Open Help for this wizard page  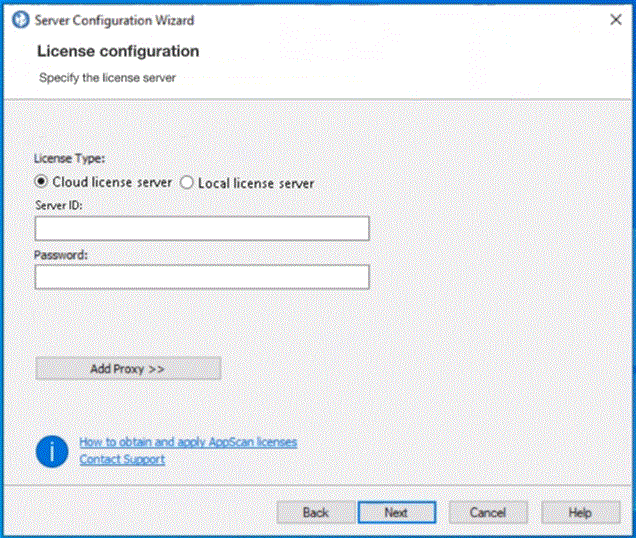580,512
